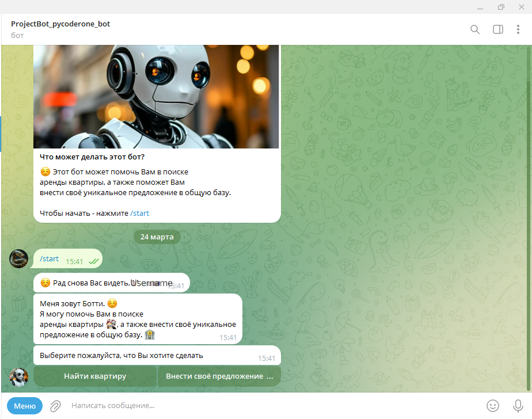Click the double check marks on /start message
This screenshot has width=532, height=419.
click(94, 261)
